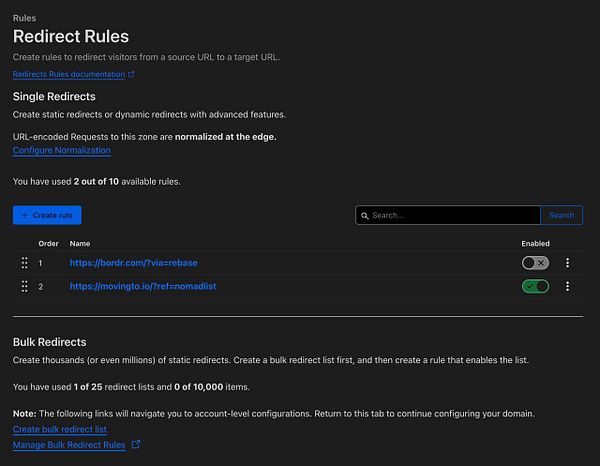The width and height of the screenshot is (600, 466).
Task: Enable the bordr.com redirect rule
Action: point(535,263)
